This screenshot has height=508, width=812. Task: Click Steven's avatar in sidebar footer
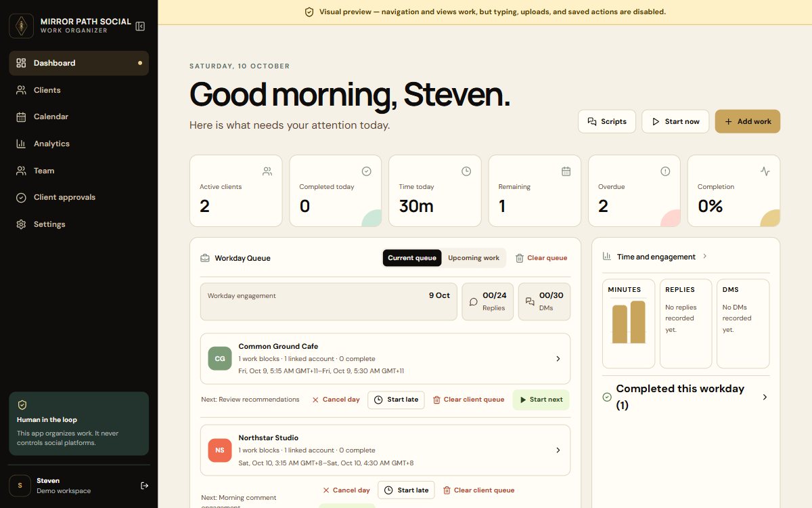pyautogui.click(x=20, y=486)
